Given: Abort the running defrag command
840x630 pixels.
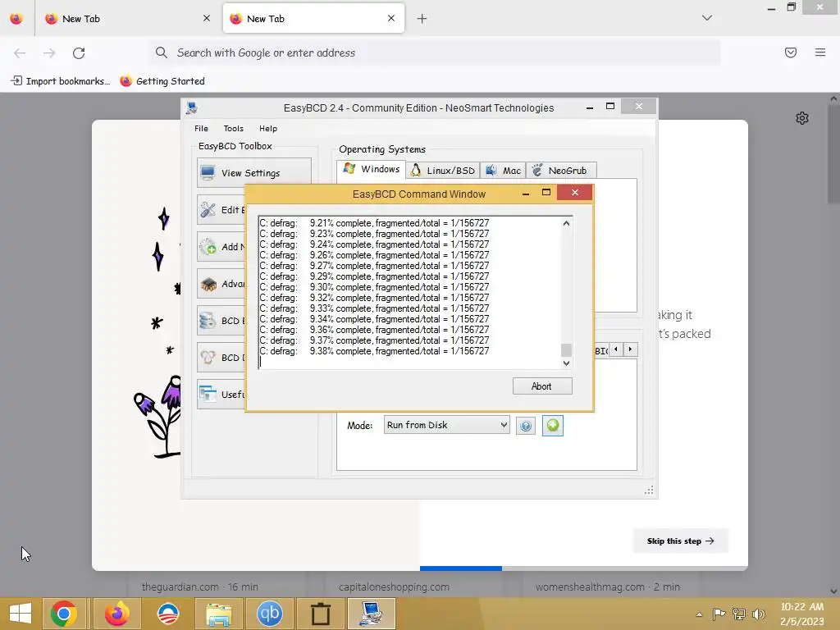Looking at the screenshot, I should tap(541, 386).
